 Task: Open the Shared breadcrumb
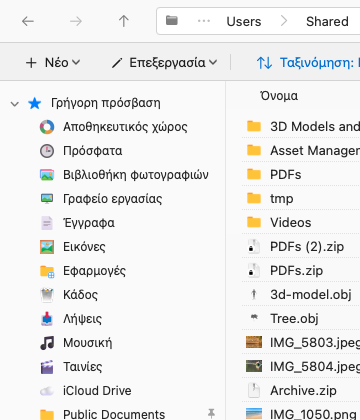tap(327, 22)
